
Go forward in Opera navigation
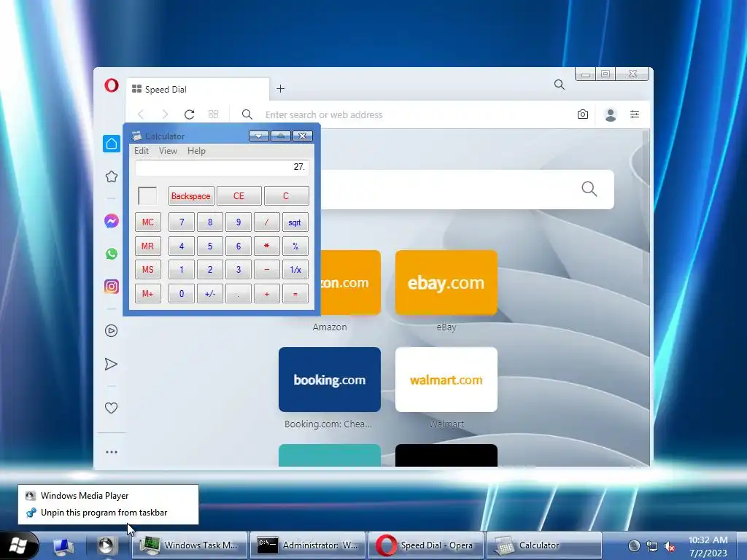[165, 114]
